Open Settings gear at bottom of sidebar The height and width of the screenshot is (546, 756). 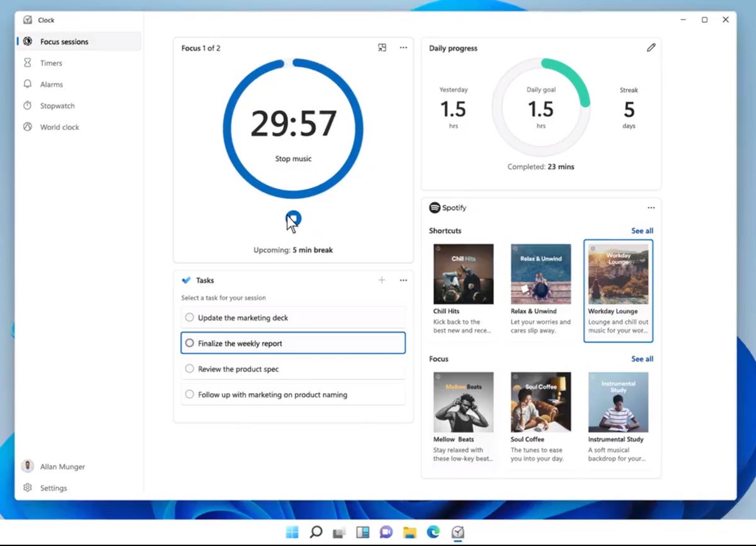point(28,488)
